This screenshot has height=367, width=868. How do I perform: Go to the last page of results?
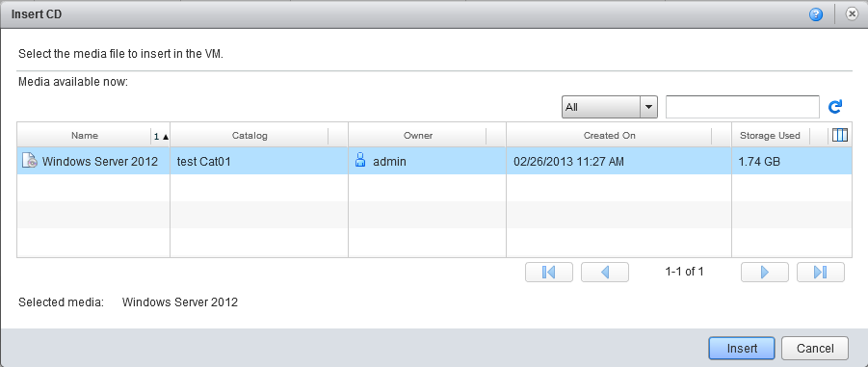(x=821, y=272)
